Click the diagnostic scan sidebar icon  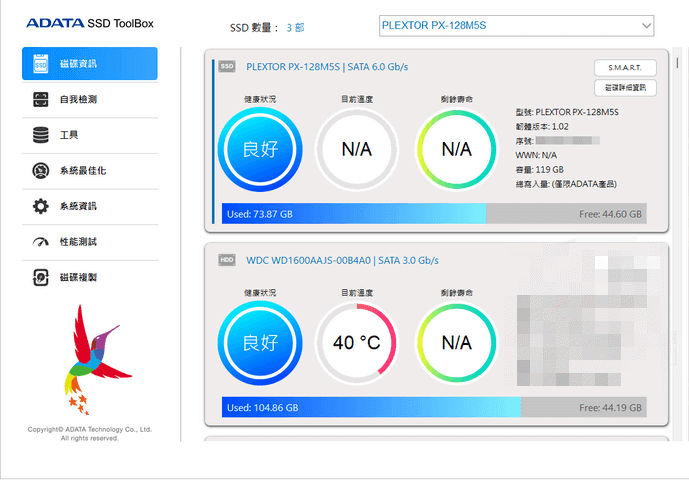coord(40,99)
